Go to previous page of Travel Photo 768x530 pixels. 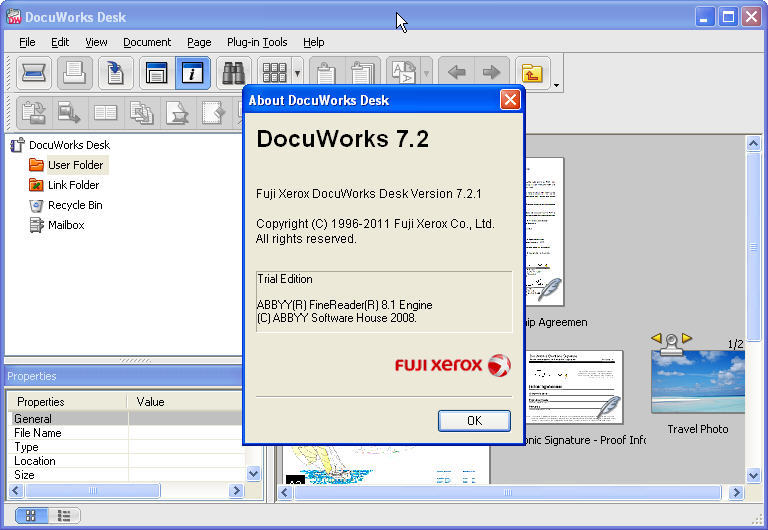656,338
